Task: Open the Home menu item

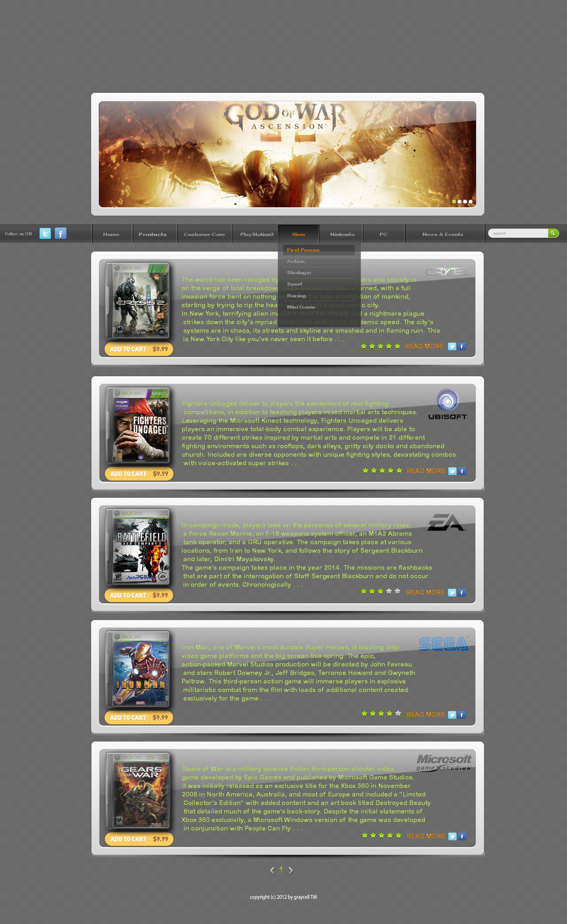Action: click(111, 235)
